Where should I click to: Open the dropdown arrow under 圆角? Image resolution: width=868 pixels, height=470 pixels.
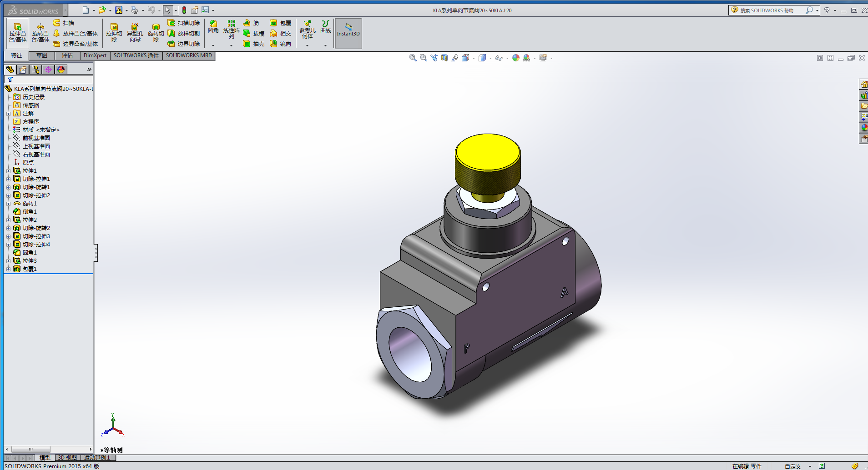[x=213, y=45]
